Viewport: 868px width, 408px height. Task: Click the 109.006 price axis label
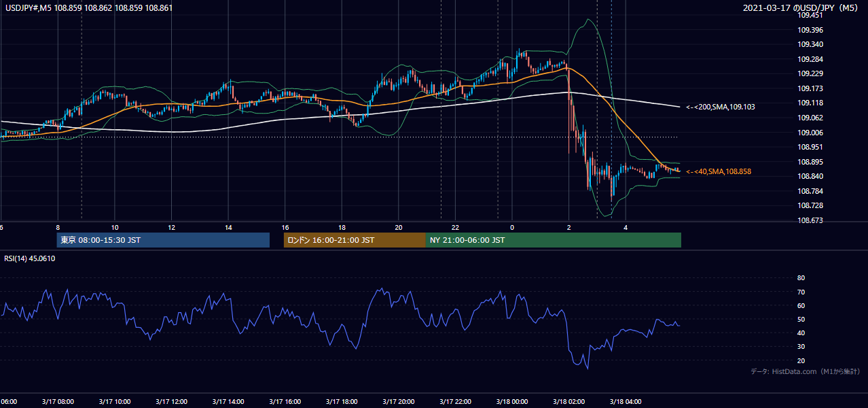(810, 133)
